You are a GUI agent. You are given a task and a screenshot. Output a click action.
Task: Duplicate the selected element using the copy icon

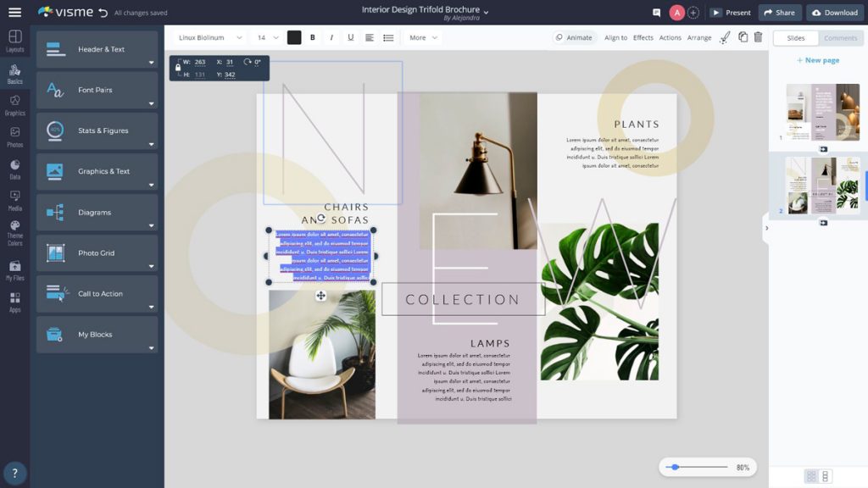click(x=741, y=37)
